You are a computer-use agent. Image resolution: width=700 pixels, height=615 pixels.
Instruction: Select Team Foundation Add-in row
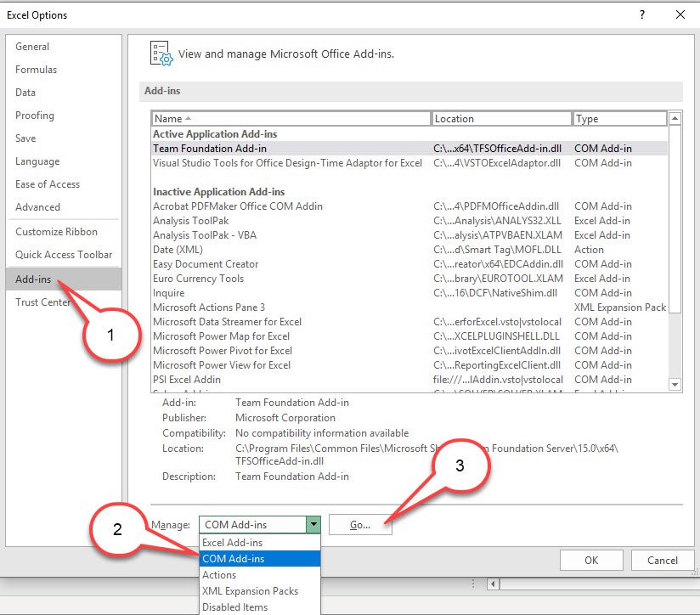point(409,149)
